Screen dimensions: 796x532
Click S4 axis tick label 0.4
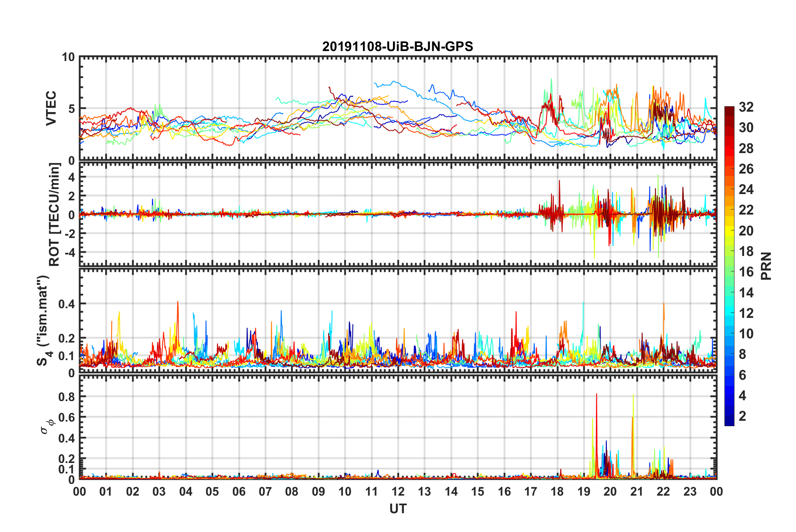(x=67, y=304)
